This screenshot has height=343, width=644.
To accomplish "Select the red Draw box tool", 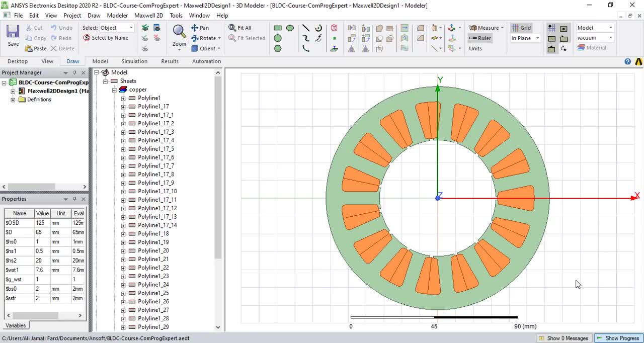I will coord(334,28).
